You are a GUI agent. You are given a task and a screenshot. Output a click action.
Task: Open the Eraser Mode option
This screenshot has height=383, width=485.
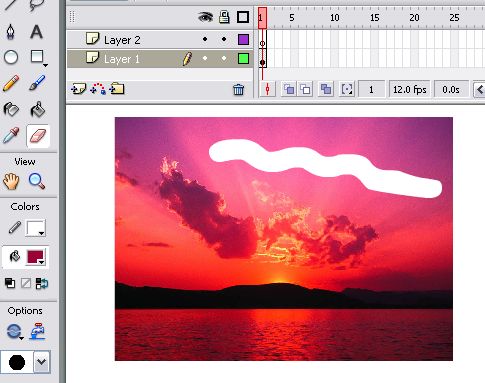(x=14, y=332)
